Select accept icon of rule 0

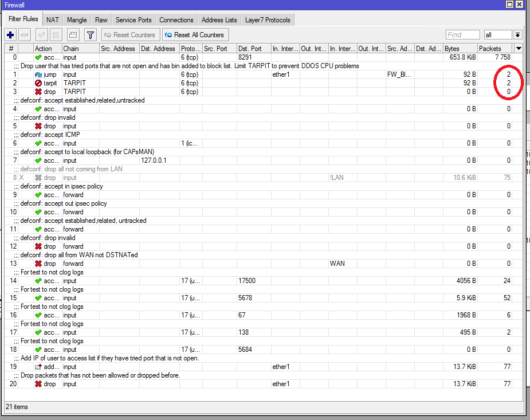(38, 57)
